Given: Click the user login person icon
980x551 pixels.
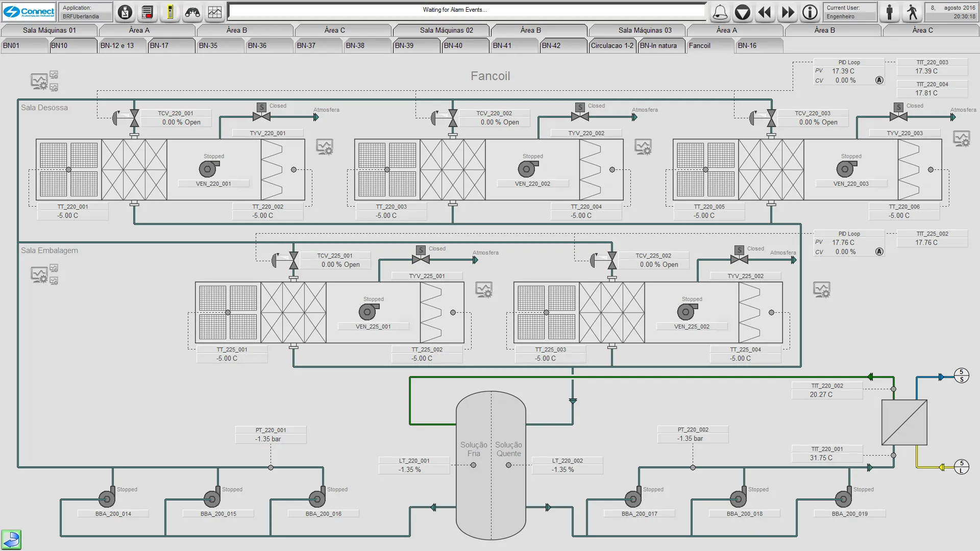Looking at the screenshot, I should click(890, 12).
